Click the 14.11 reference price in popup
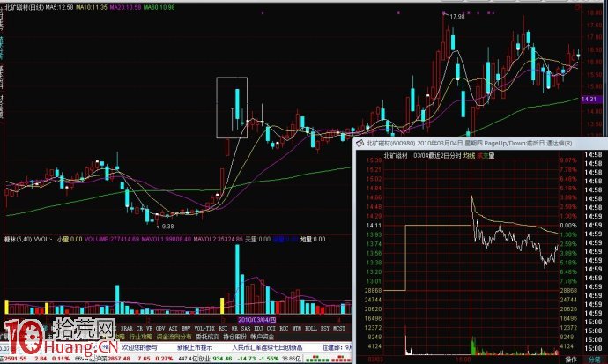This screenshot has height=364, width=608. click(x=374, y=226)
